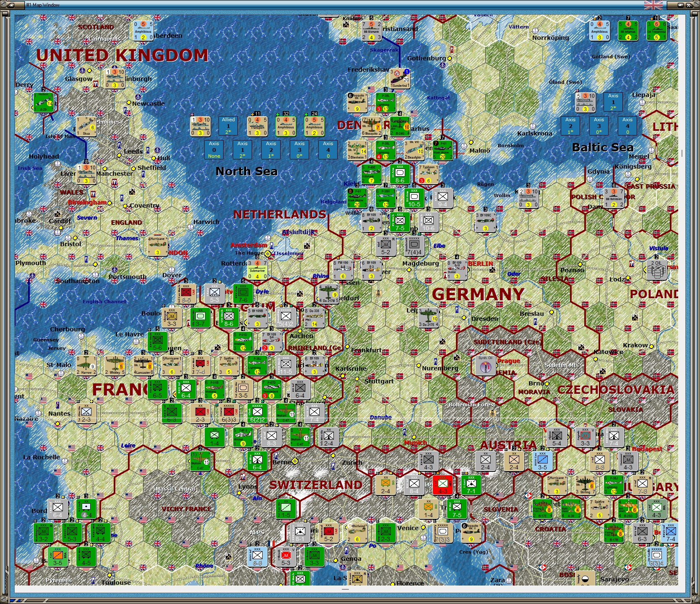Select the XV Mech 7-5 corps
Screen dimensions: 700x604
pos(400,222)
